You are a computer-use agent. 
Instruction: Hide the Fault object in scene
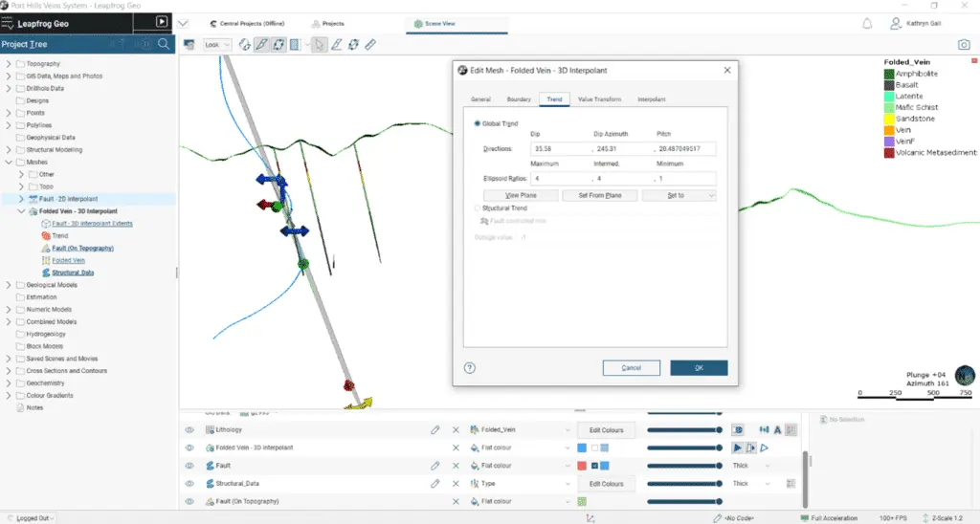[x=189, y=466]
